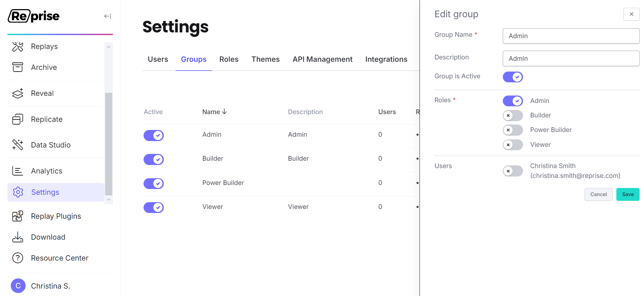The image size is (644, 296).
Task: Click the Users column header
Action: [x=387, y=112]
